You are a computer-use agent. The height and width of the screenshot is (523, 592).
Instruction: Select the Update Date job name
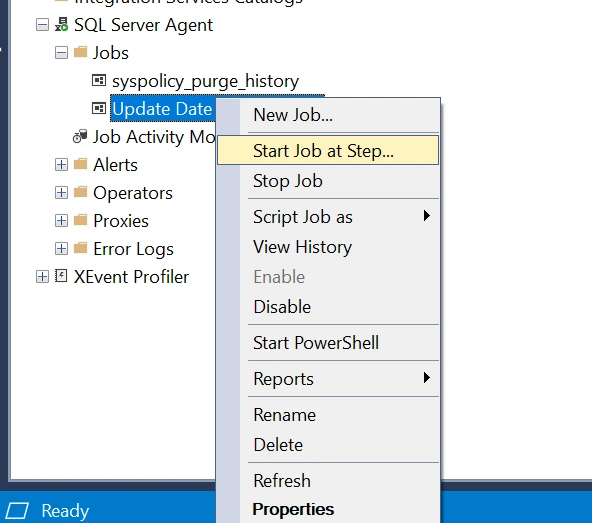coord(162,109)
